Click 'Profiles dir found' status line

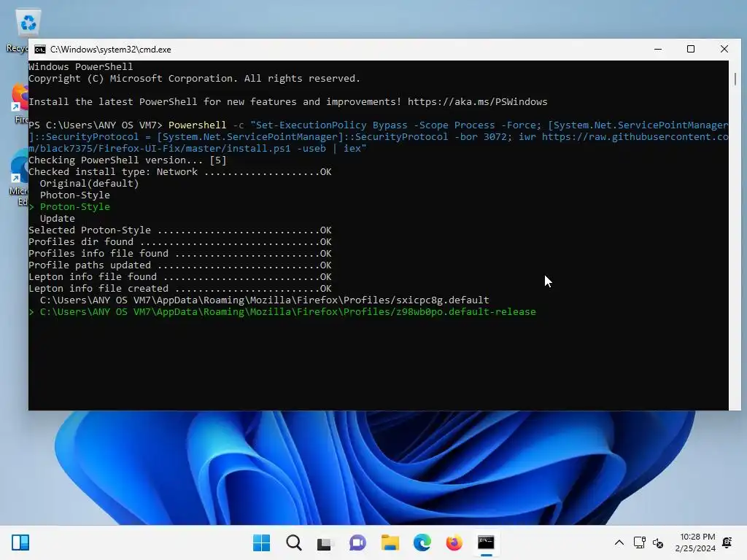point(180,242)
